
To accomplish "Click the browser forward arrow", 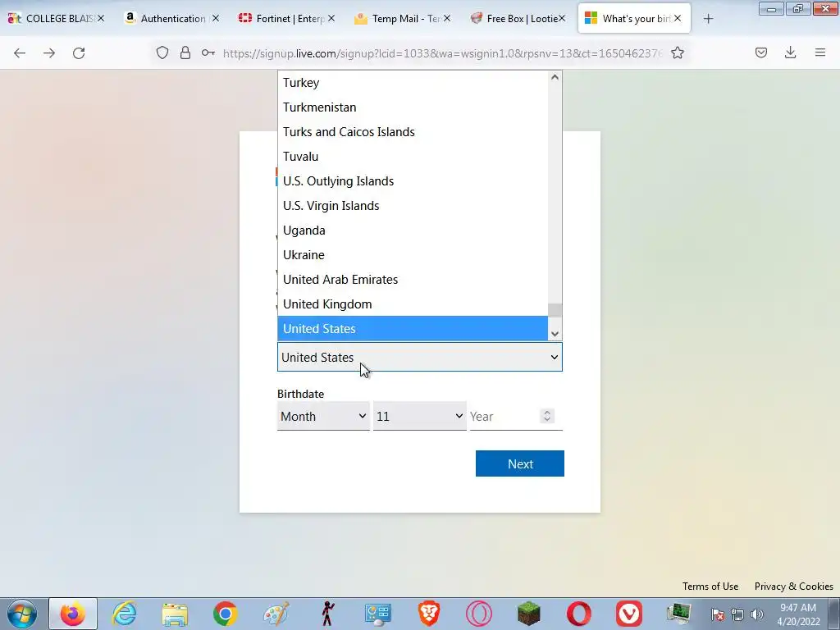I will [x=49, y=52].
